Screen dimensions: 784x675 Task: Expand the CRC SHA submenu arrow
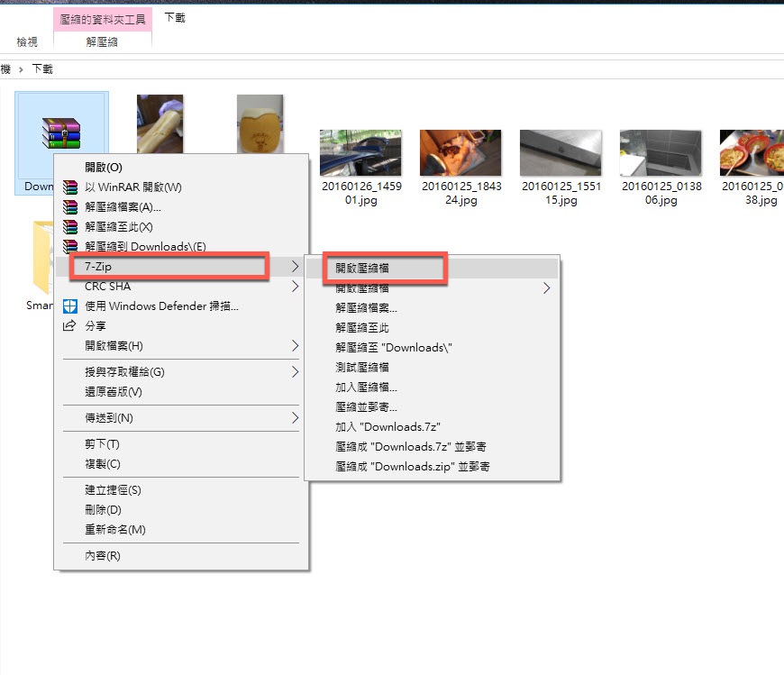point(295,287)
